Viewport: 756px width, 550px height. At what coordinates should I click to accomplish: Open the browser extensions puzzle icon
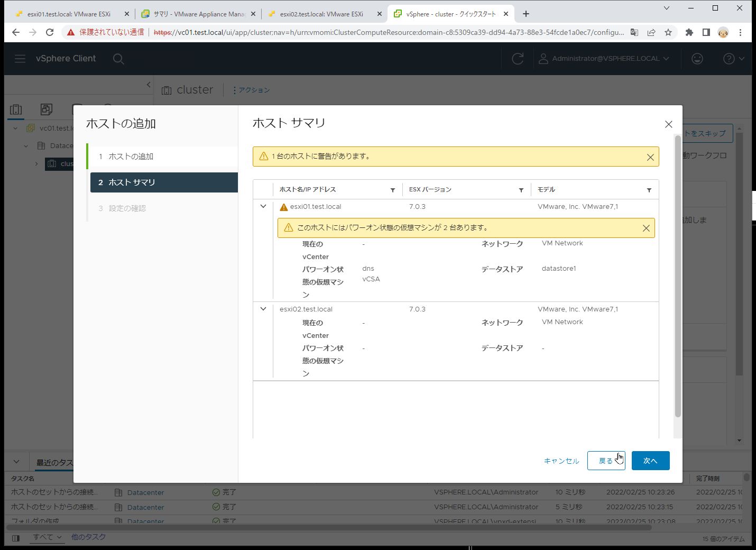coord(689,32)
